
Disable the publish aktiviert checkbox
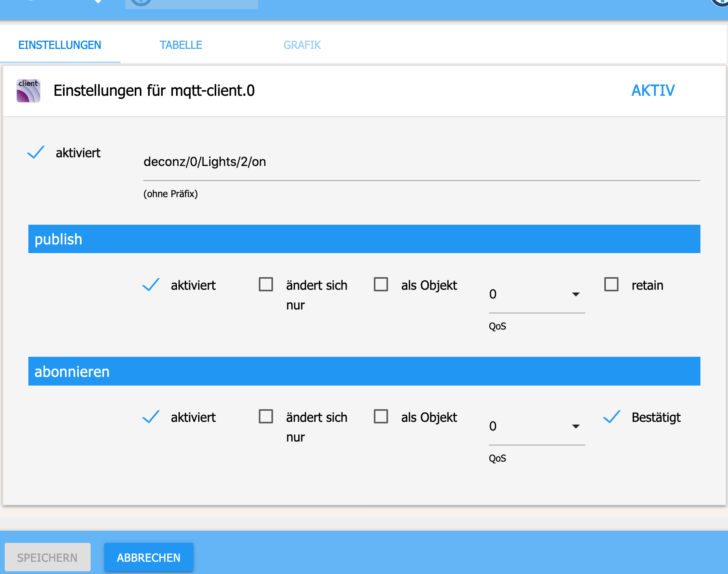click(151, 285)
